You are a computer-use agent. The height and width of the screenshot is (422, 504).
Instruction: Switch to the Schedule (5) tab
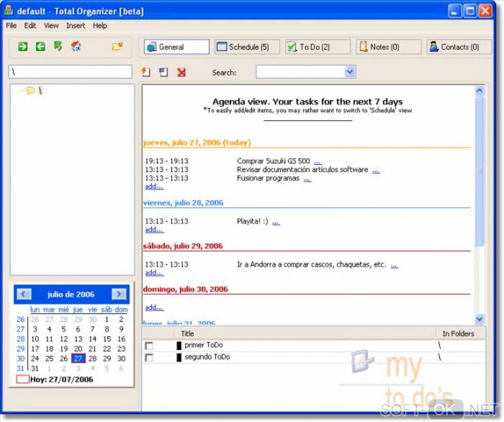[247, 47]
